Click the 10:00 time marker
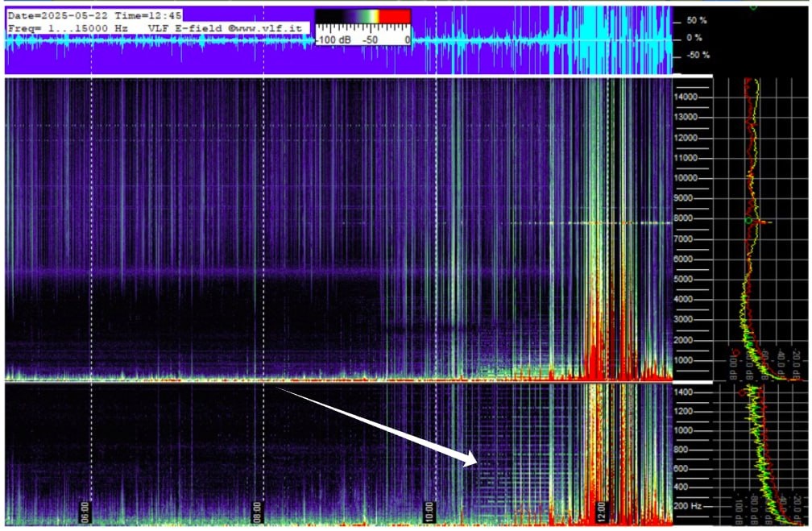The width and height of the screenshot is (812, 531). point(429,512)
